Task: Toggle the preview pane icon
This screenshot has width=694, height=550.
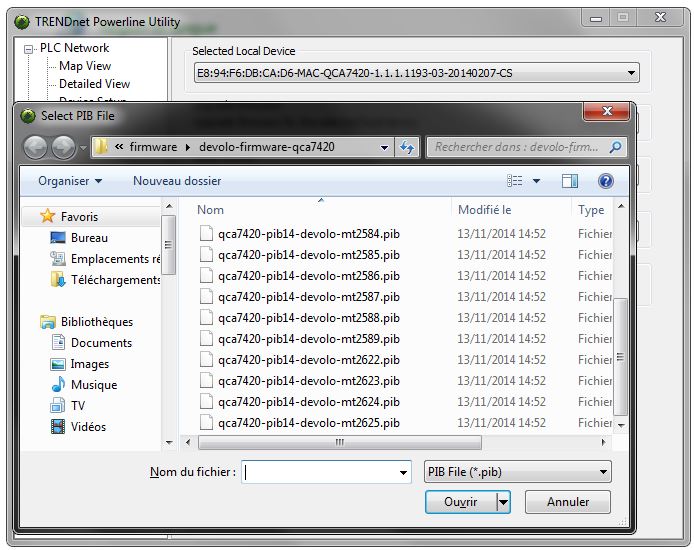Action: [570, 181]
